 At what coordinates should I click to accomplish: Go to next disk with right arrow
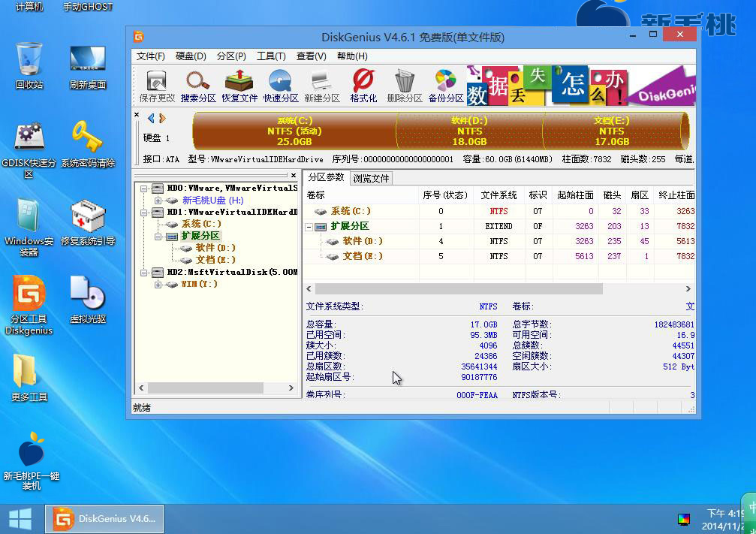(x=162, y=118)
